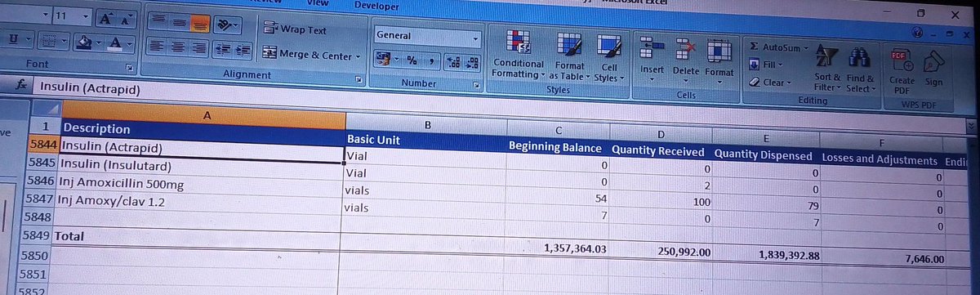
Task: Open Fill dropdown
Action: pos(766,65)
